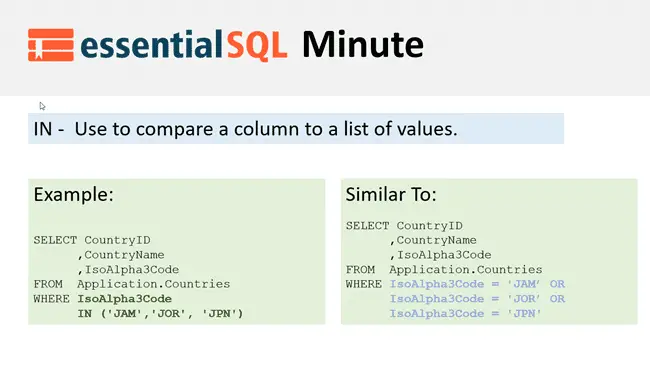Screen dimensions: 650x365
Task: Click the essentialSQL brand name text
Action: pos(184,45)
